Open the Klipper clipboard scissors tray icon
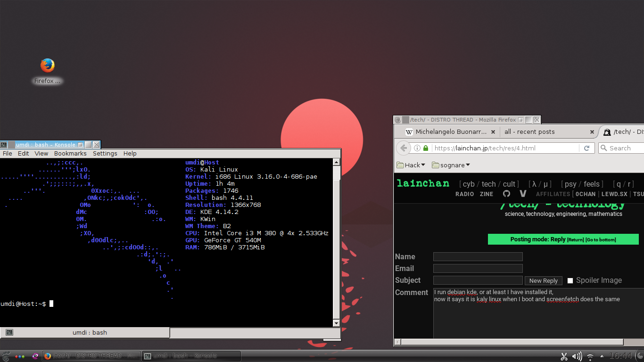This screenshot has height=362, width=644. [x=564, y=356]
